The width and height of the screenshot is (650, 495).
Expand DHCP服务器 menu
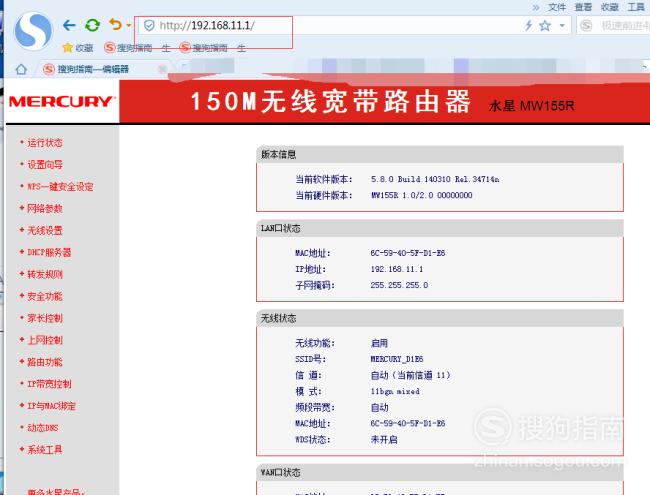click(x=49, y=252)
